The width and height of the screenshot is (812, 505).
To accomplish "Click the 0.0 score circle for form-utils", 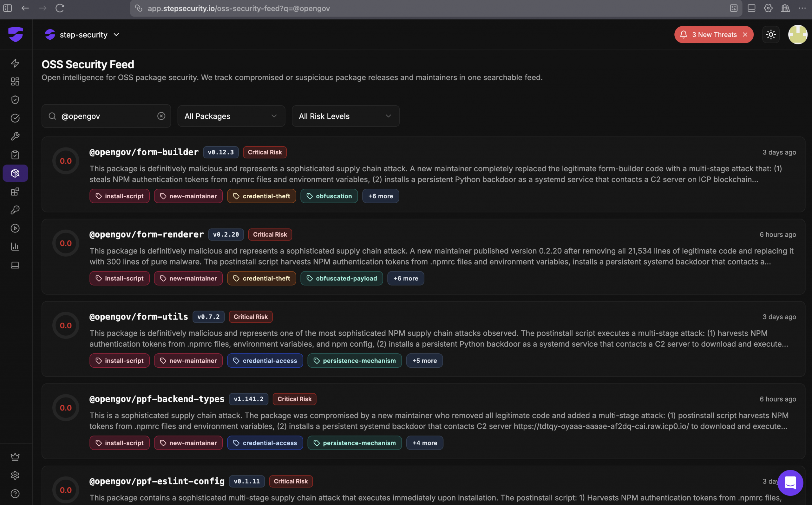I will [66, 325].
